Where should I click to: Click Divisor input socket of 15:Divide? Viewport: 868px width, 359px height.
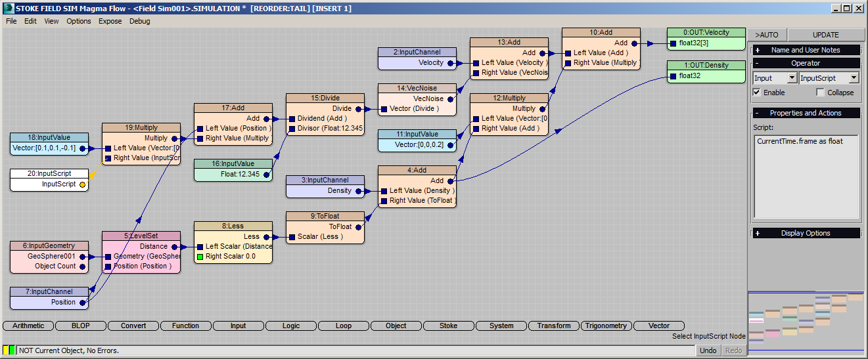click(x=292, y=129)
